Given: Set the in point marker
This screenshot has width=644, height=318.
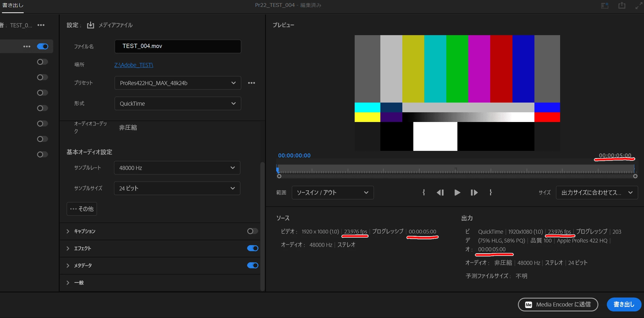Looking at the screenshot, I should pyautogui.click(x=424, y=193).
